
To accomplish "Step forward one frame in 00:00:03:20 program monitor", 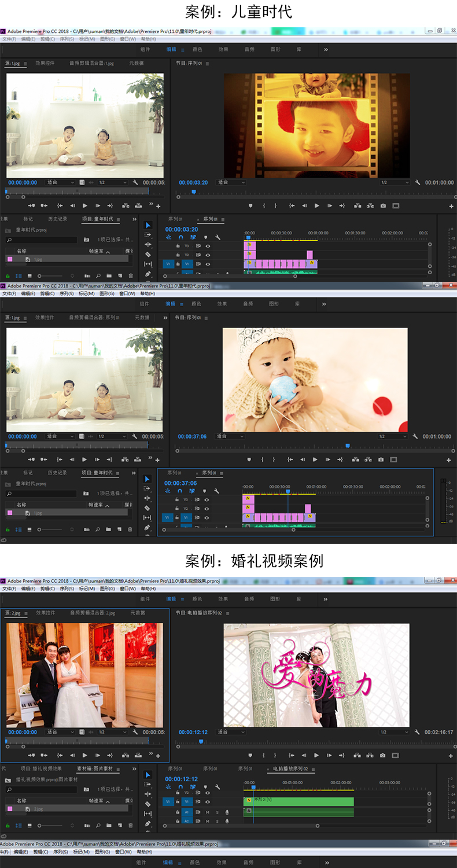I will pos(329,205).
